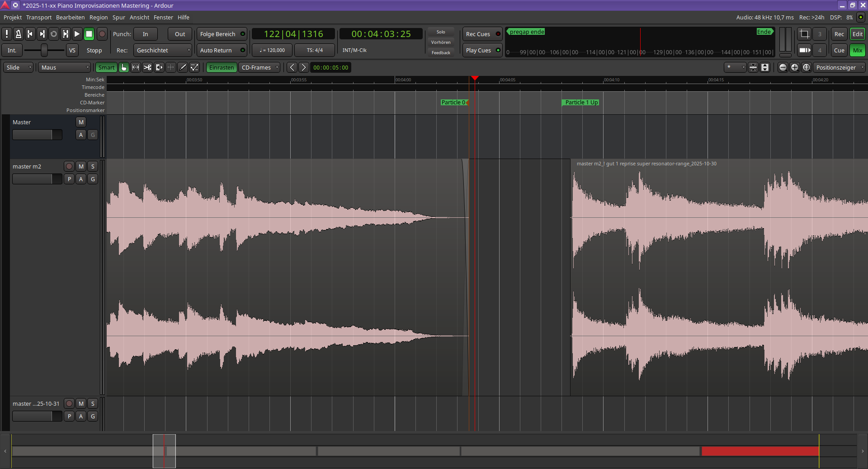The image size is (868, 469).
Task: Choose the Range selection tool
Action: (136, 67)
